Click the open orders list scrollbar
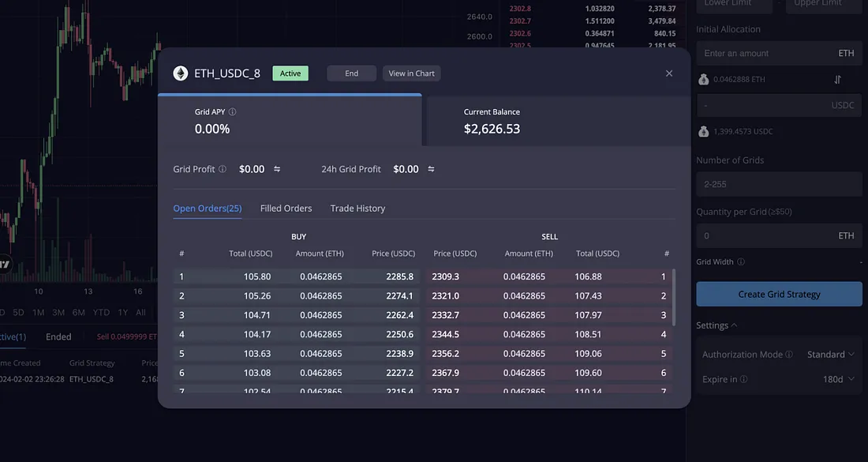Image resolution: width=868 pixels, height=462 pixels. click(x=674, y=298)
